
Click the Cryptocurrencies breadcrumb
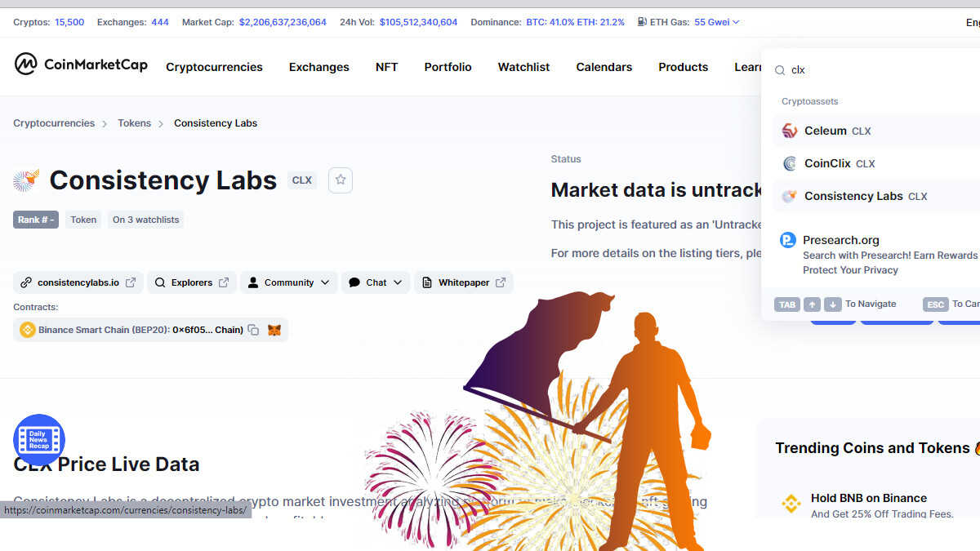coord(54,123)
